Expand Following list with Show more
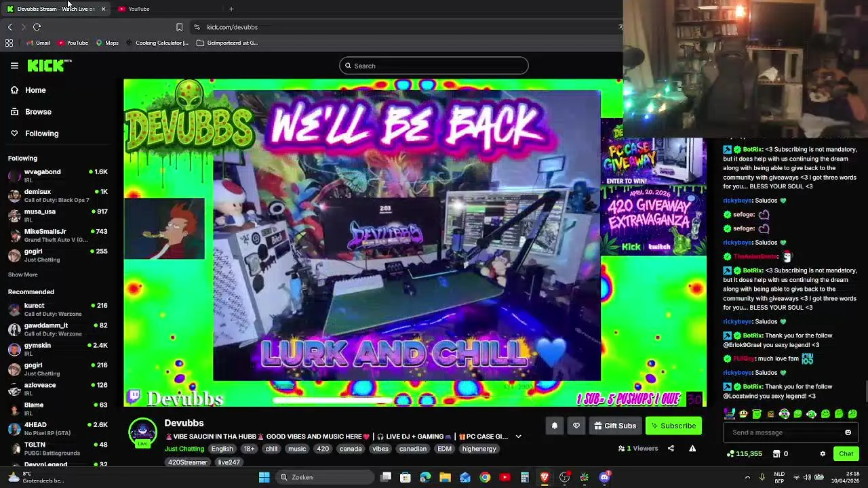The image size is (868, 488). coord(23,274)
